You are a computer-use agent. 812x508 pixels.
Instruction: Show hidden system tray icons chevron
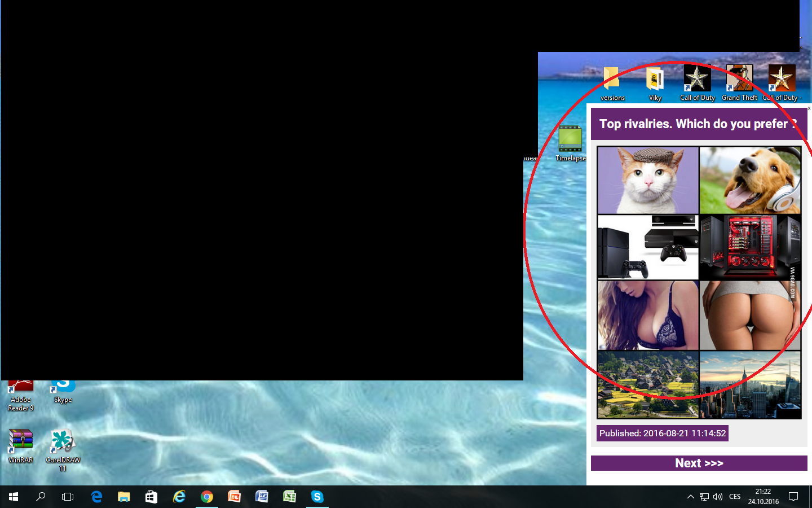point(690,497)
